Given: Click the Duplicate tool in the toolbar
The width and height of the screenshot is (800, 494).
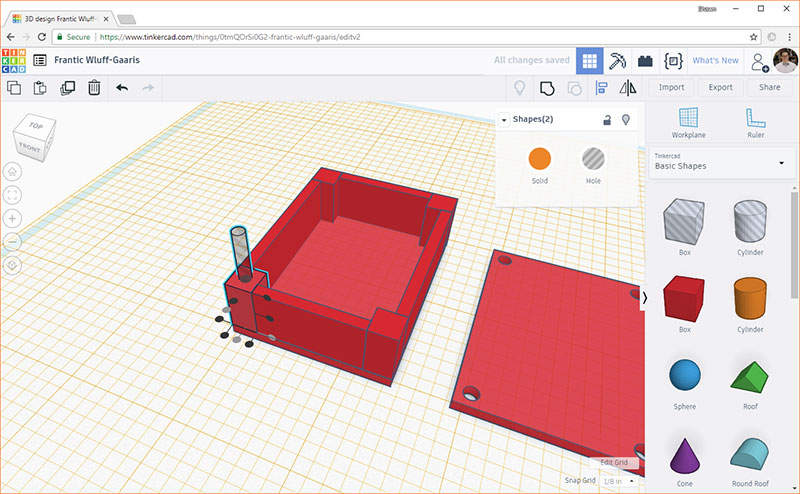Looking at the screenshot, I should 68,88.
